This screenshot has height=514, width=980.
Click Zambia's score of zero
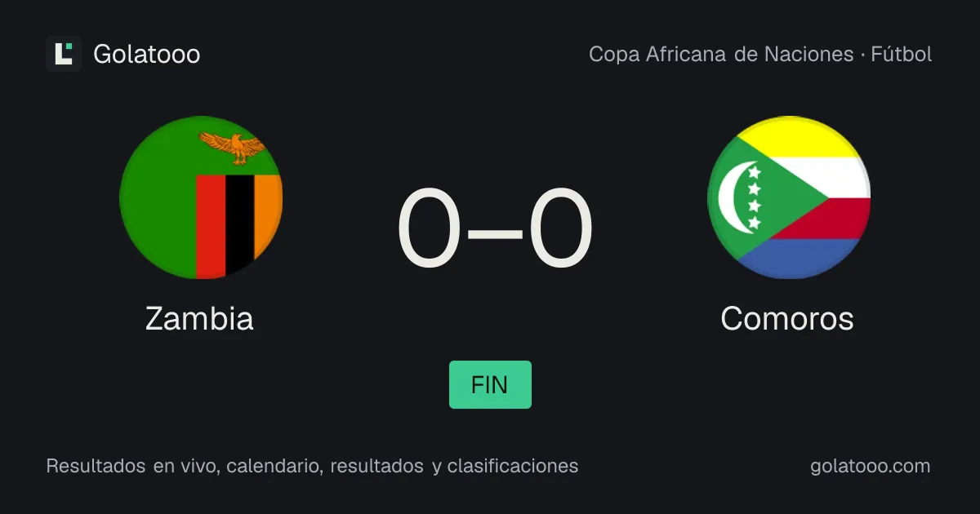point(430,229)
